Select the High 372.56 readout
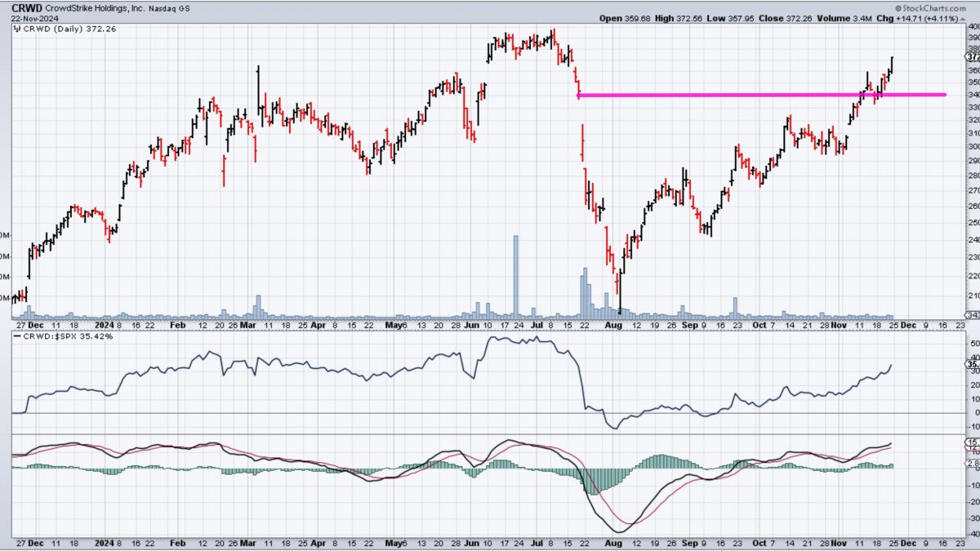 tap(680, 18)
